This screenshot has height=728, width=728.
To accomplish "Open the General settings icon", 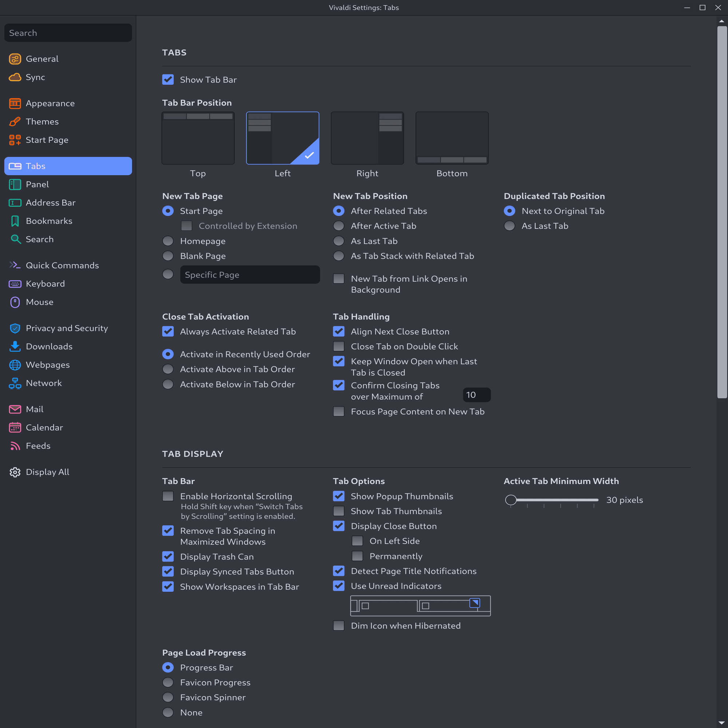I will pos(15,59).
